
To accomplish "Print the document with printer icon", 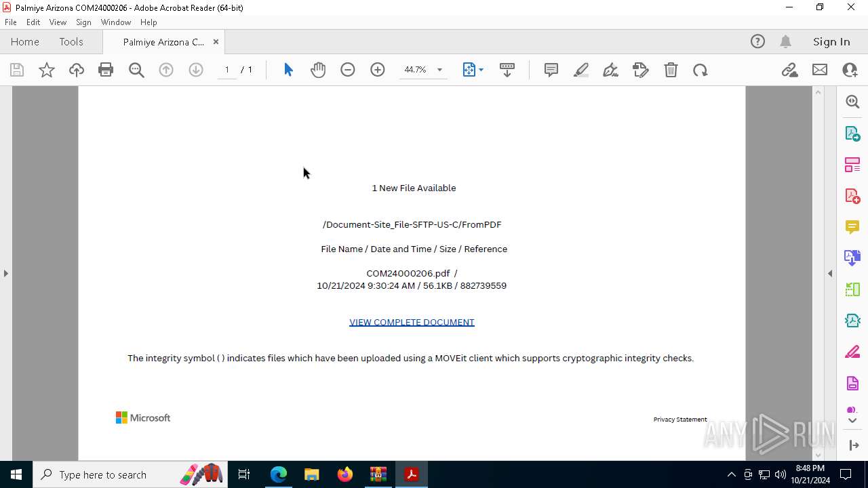I will [x=106, y=70].
